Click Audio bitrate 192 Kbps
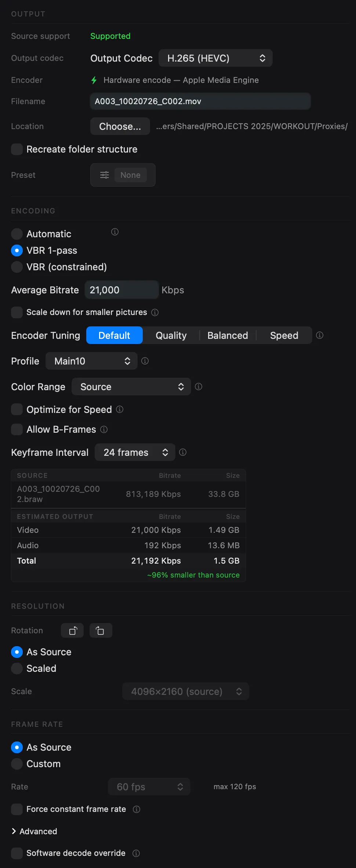Viewport: 356px width, 868px height. coord(163,545)
